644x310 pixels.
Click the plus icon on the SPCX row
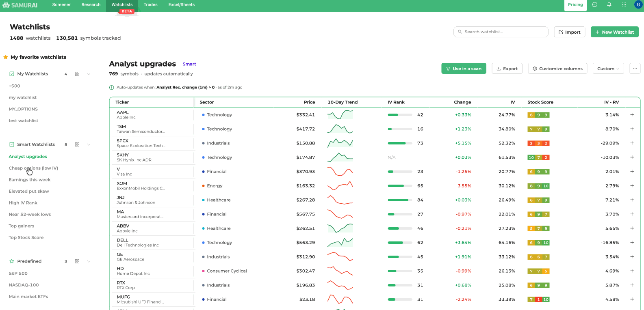pos(632,143)
